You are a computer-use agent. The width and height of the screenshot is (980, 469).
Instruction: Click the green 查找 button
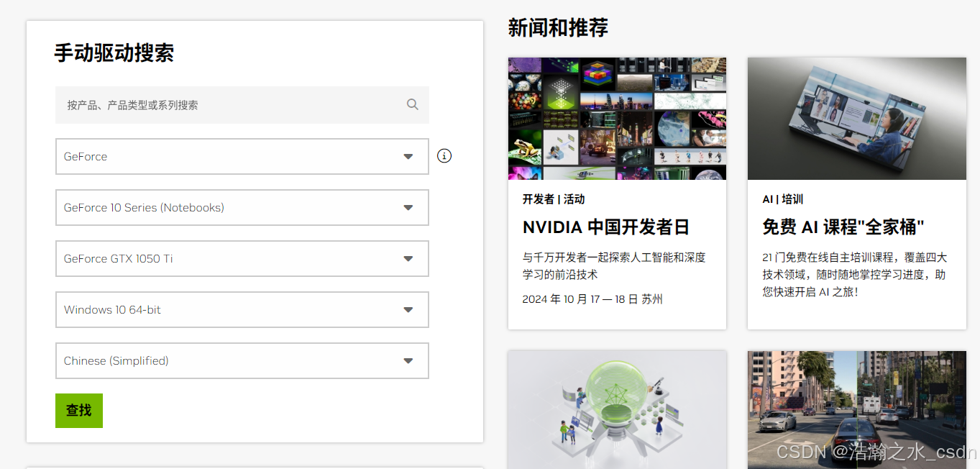tap(79, 411)
